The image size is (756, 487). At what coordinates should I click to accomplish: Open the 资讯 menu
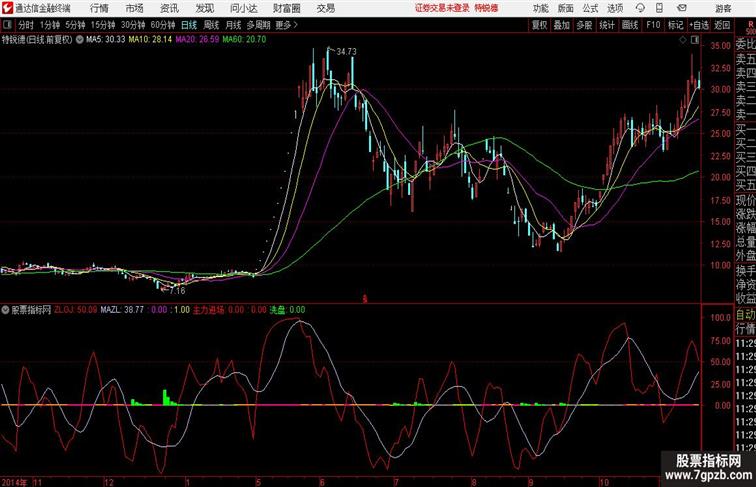coord(169,8)
